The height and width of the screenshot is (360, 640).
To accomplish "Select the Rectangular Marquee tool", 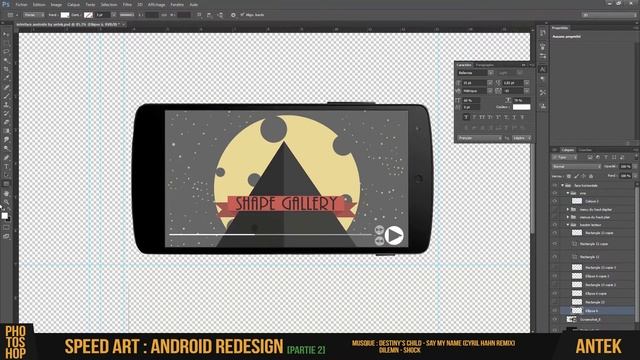I will (6, 43).
